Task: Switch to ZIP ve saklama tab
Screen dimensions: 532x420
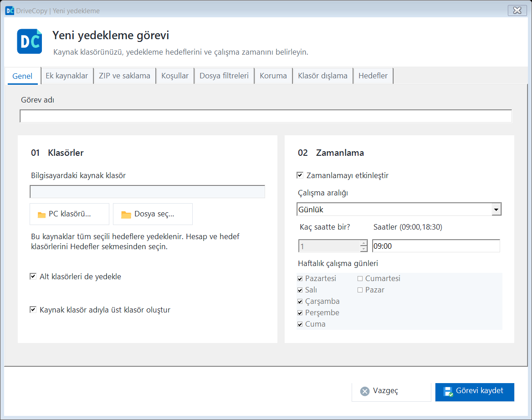Action: point(124,76)
